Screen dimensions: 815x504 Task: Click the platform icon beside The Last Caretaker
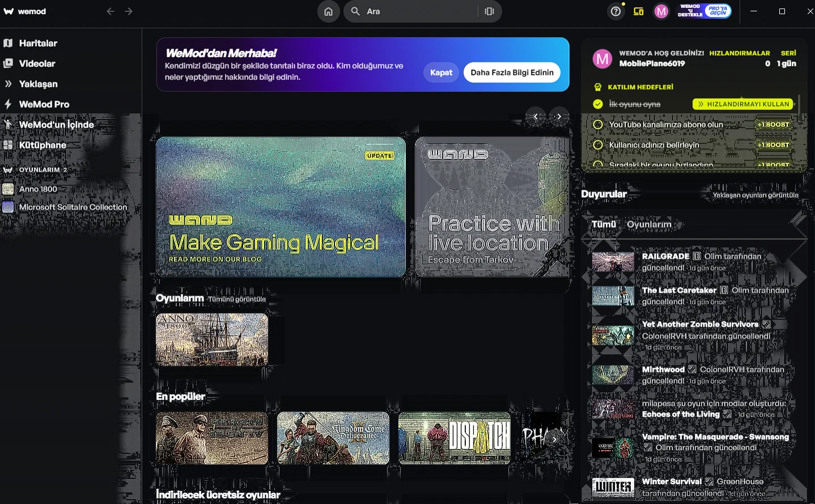coord(724,290)
